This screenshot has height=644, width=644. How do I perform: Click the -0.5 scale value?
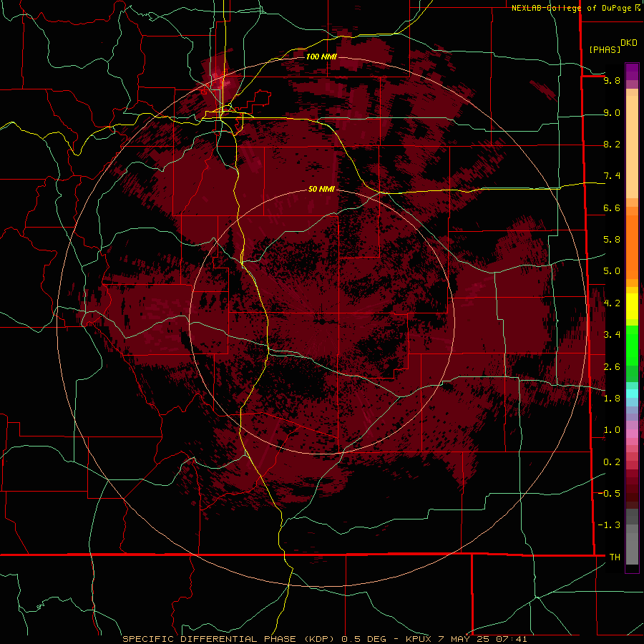pos(610,494)
